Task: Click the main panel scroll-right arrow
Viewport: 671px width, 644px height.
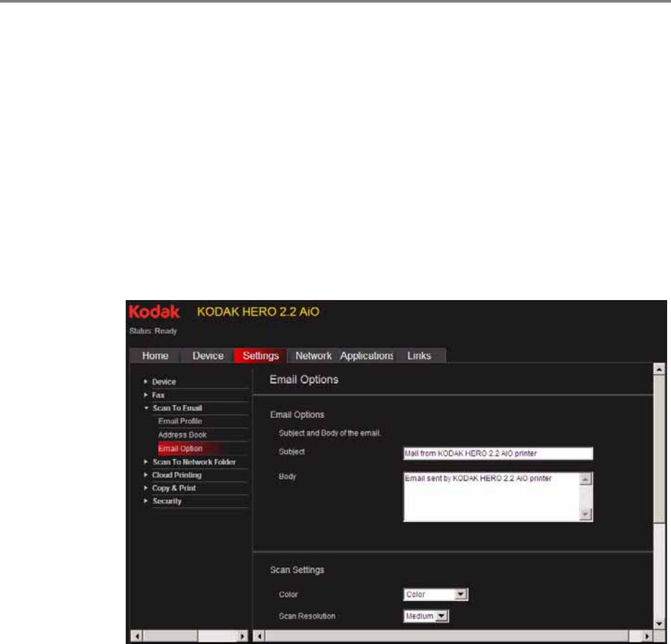Action: point(646,636)
